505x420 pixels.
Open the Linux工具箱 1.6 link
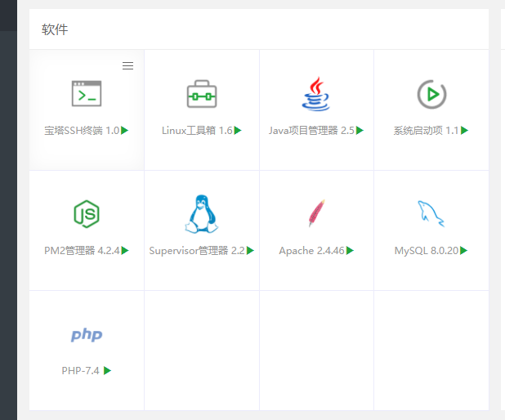(x=197, y=131)
